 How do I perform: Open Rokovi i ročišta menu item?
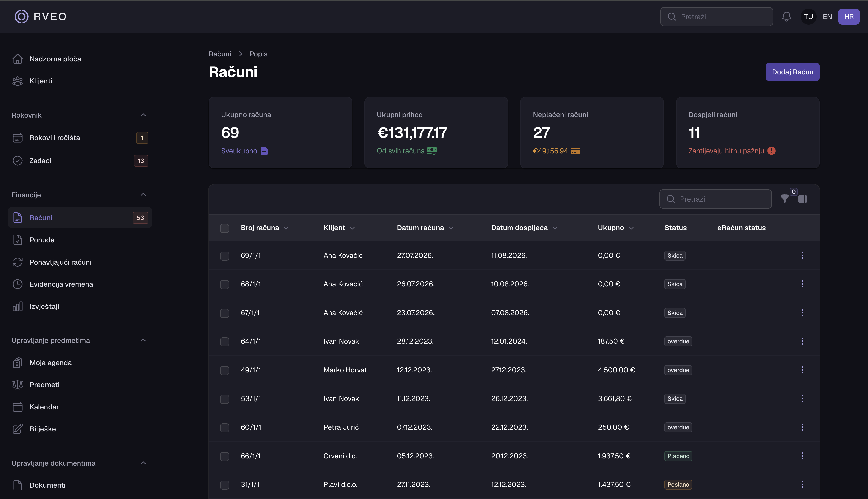pyautogui.click(x=80, y=138)
